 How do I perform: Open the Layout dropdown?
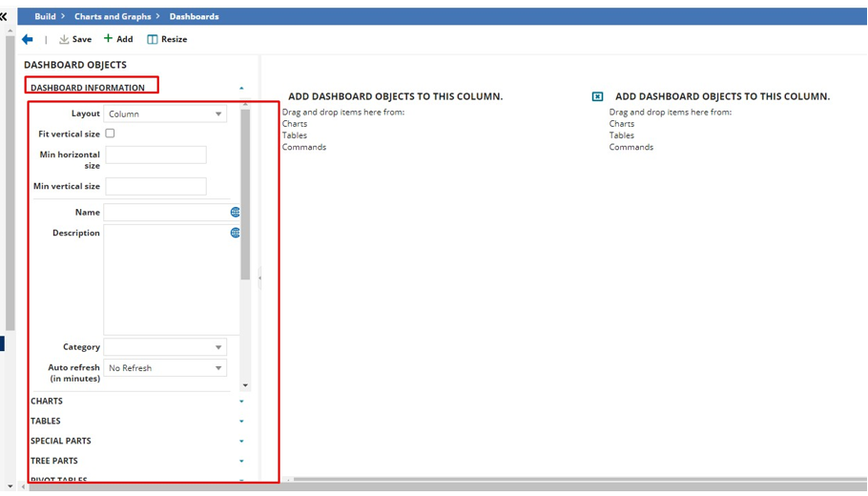165,114
